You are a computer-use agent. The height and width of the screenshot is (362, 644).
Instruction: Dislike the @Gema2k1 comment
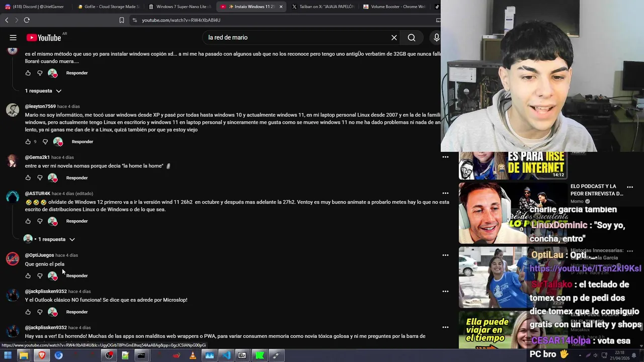click(40, 178)
